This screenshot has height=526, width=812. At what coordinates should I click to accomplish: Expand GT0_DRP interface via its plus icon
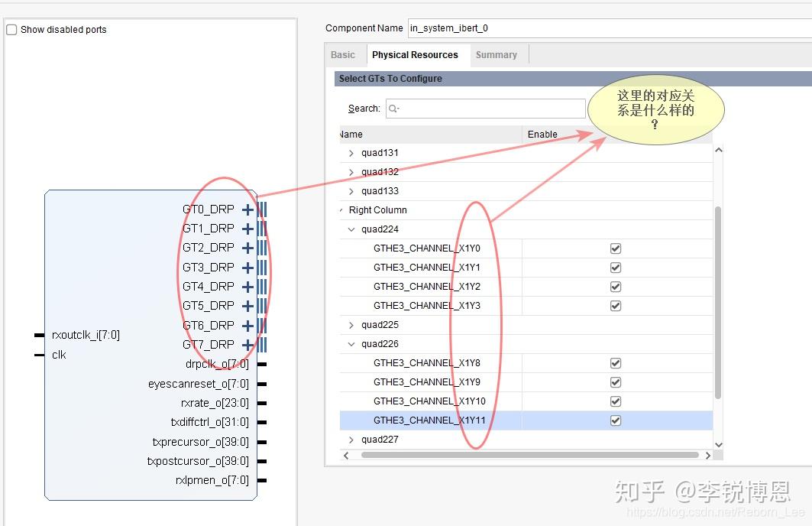[247, 209]
